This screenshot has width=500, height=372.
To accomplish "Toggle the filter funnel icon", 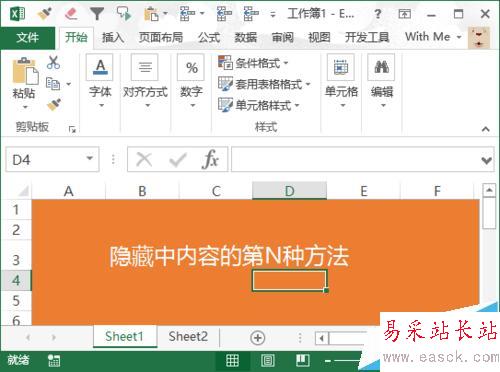I will (x=97, y=14).
